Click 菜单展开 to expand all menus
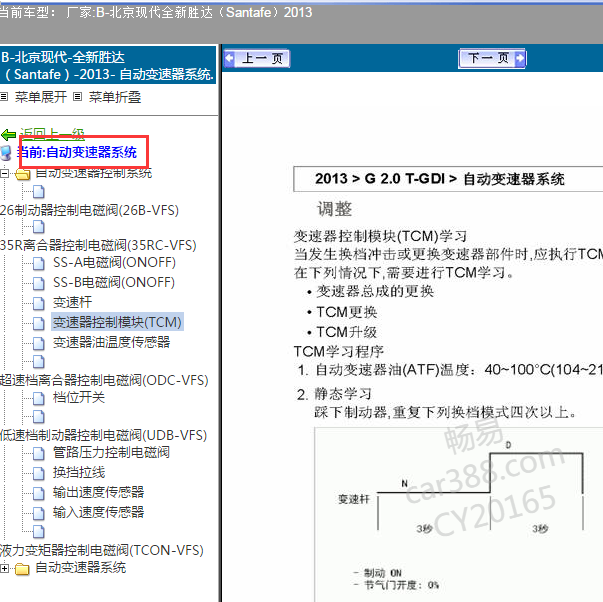The width and height of the screenshot is (603, 602). [x=41, y=97]
